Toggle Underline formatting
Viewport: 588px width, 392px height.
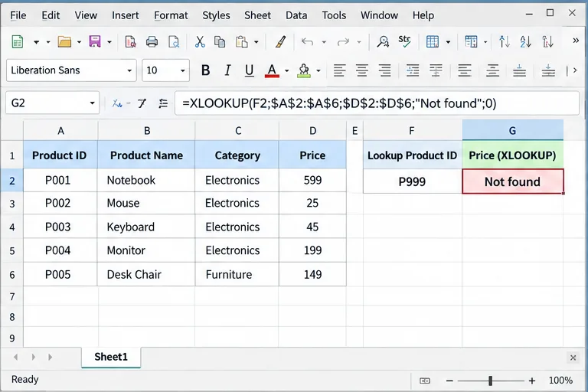pos(250,70)
